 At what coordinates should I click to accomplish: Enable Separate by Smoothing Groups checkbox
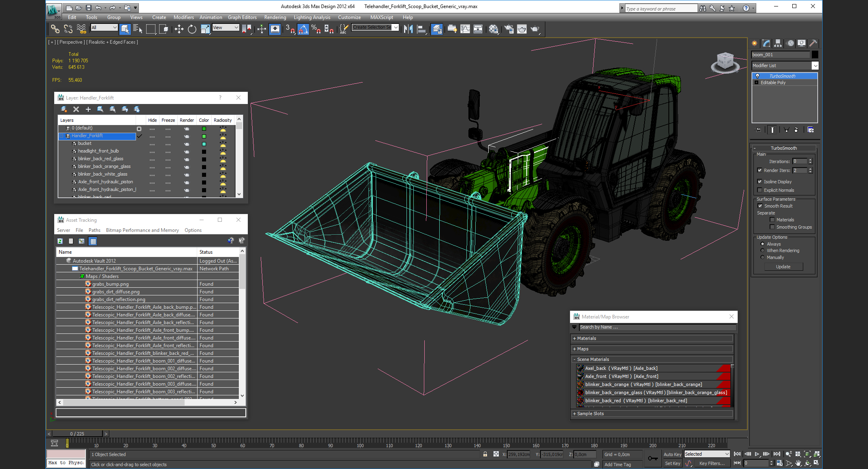pos(772,227)
